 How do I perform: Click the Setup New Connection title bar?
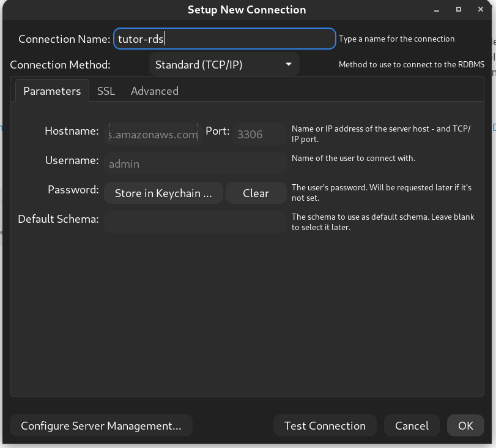246,10
